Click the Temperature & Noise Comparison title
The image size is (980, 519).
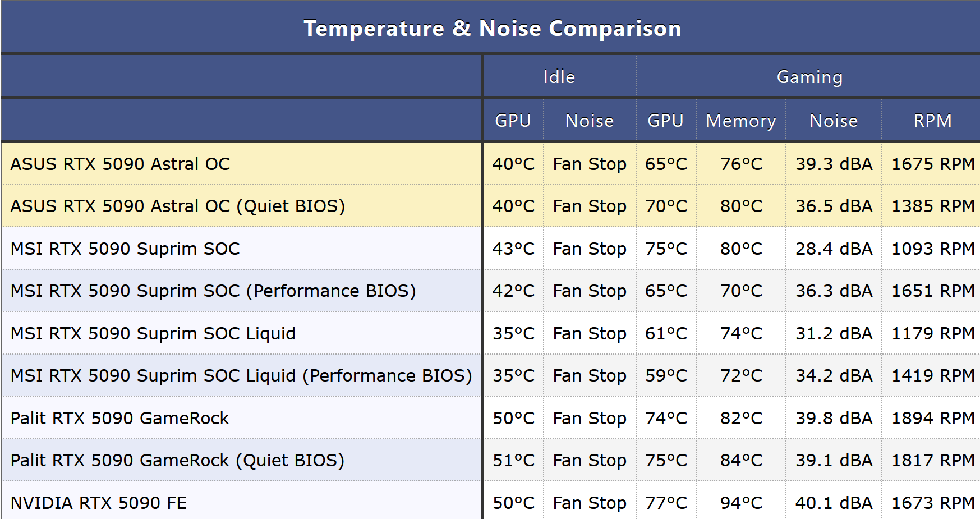pyautogui.click(x=492, y=28)
